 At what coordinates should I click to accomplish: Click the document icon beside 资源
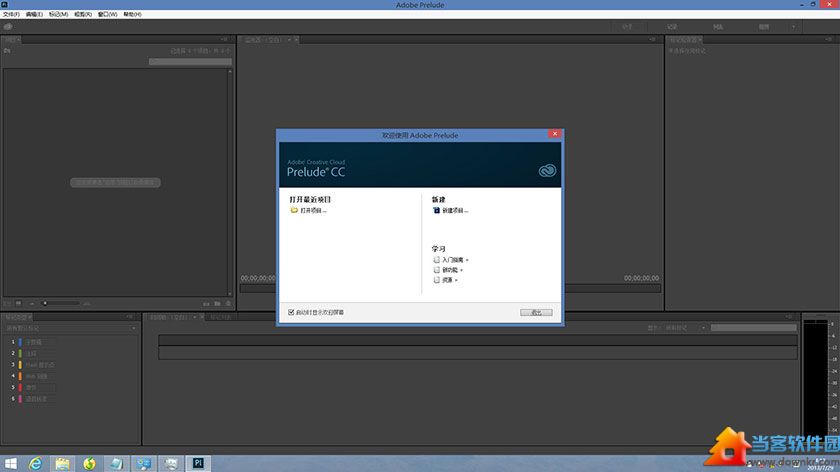tap(437, 280)
